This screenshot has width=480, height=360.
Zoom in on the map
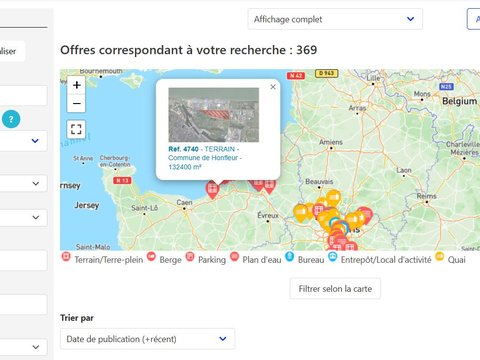coord(76,85)
